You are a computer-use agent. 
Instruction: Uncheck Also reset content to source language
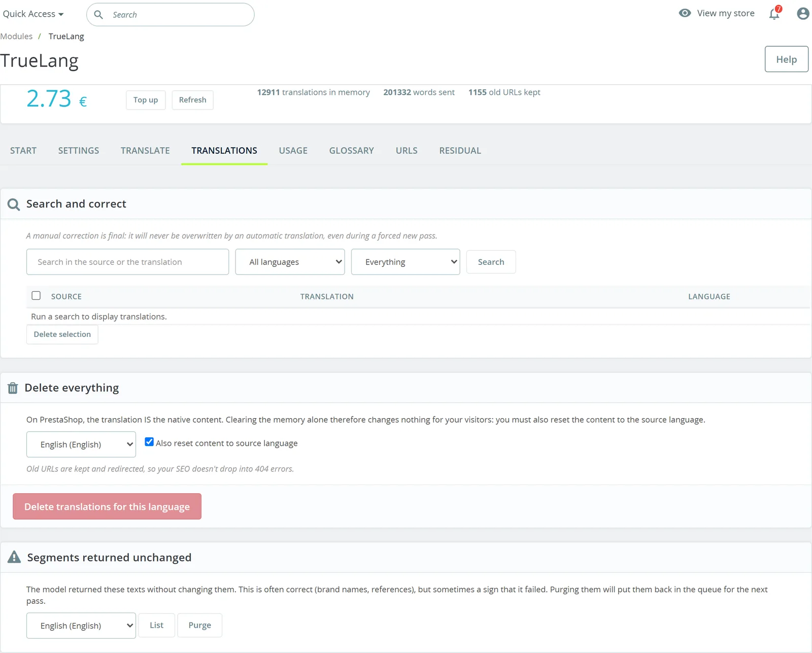[149, 442]
